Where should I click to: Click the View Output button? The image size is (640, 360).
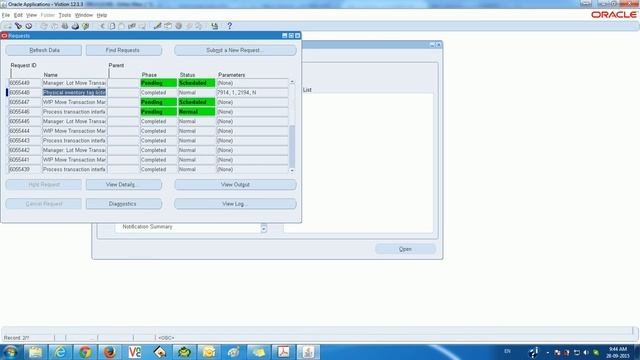coord(235,184)
